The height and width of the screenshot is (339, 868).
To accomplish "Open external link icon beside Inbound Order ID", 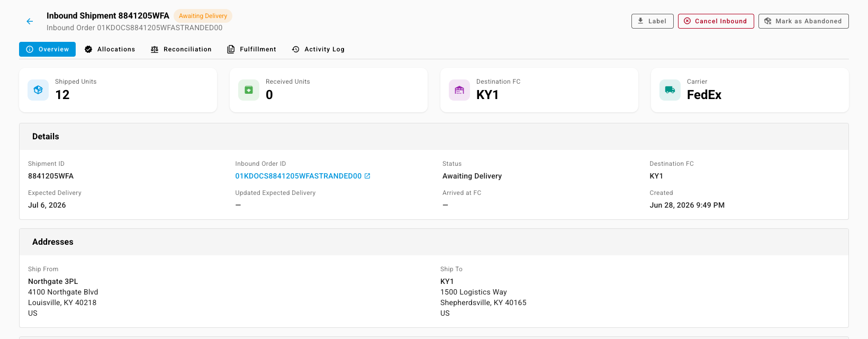I will (368, 176).
